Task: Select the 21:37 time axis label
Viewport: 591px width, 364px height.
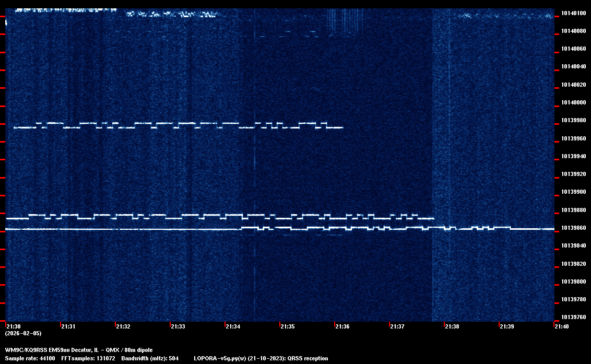Action: tap(397, 326)
